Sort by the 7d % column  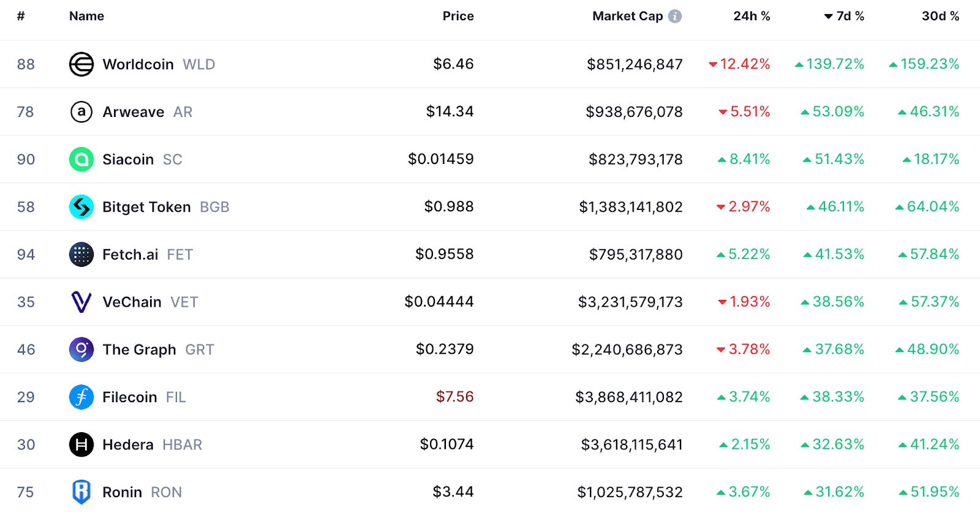[x=844, y=16]
